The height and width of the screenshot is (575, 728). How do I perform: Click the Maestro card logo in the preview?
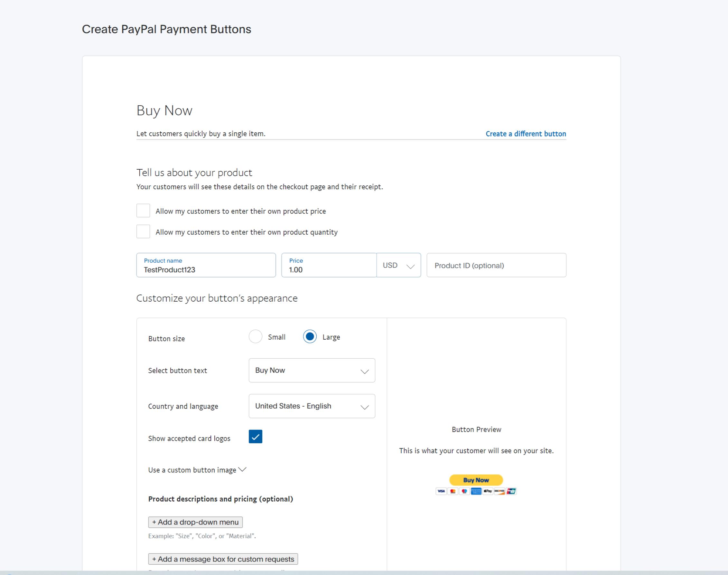point(464,491)
